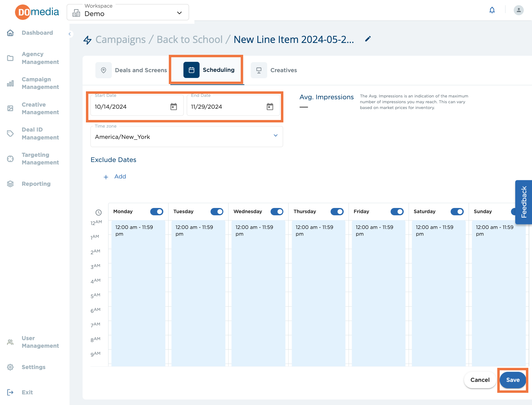Click the Campaigns breadcrumb link
This screenshot has width=532, height=405.
[x=121, y=40]
